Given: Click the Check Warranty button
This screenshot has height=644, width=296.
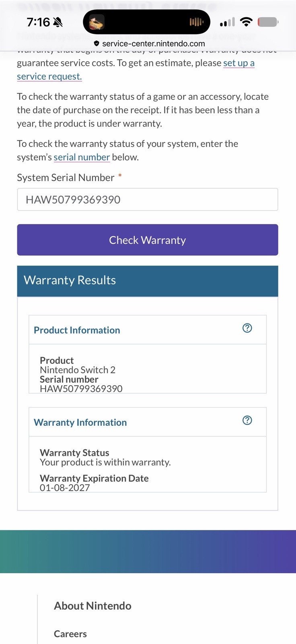Looking at the screenshot, I should [148, 240].
